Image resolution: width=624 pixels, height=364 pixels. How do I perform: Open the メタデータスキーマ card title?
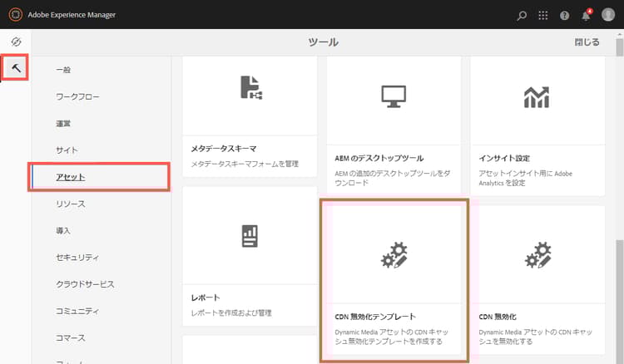(224, 149)
